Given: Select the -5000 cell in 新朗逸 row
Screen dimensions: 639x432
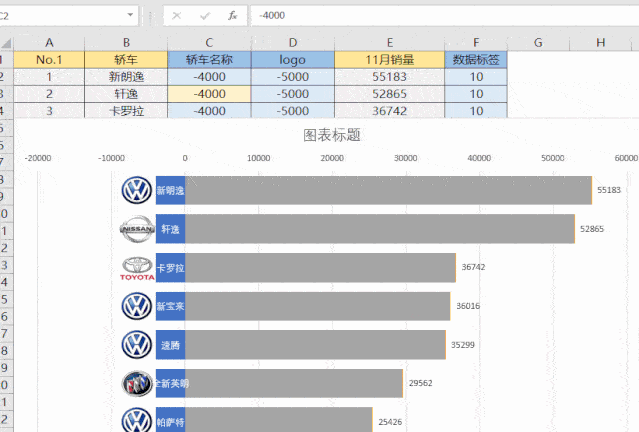Looking at the screenshot, I should pyautogui.click(x=293, y=77).
